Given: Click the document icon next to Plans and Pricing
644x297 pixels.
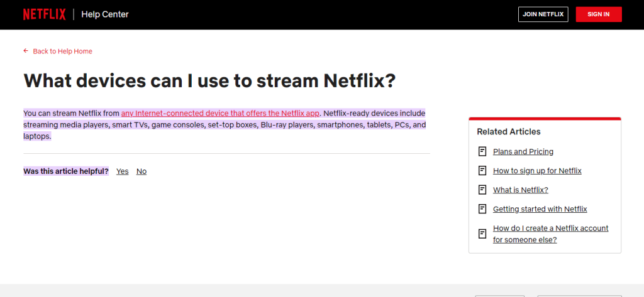Looking at the screenshot, I should coord(482,151).
